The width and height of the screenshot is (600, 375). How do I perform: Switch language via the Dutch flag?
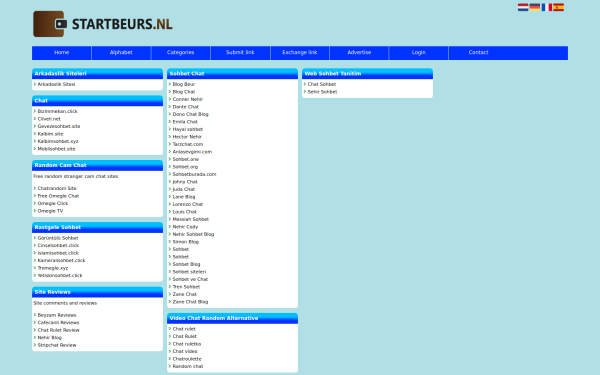(x=523, y=7)
